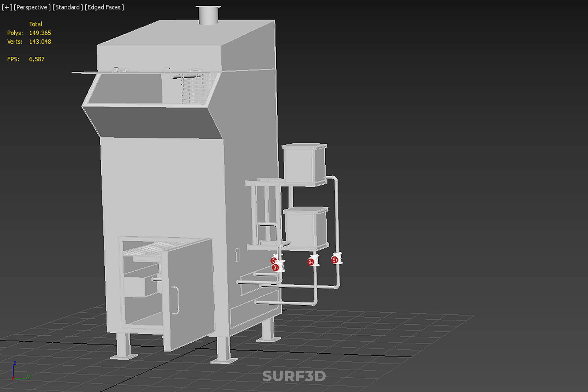Select the vertex count value 143.048
The image size is (588, 392).
click(40, 42)
